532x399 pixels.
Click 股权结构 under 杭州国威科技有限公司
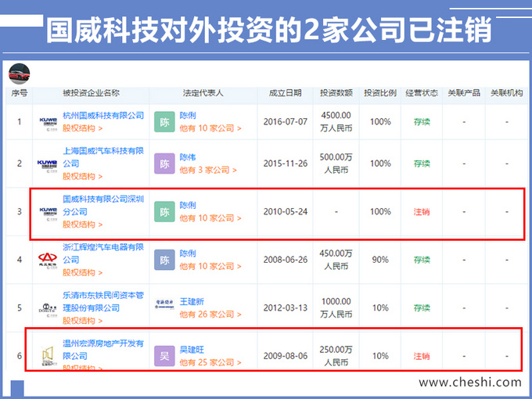(82, 128)
